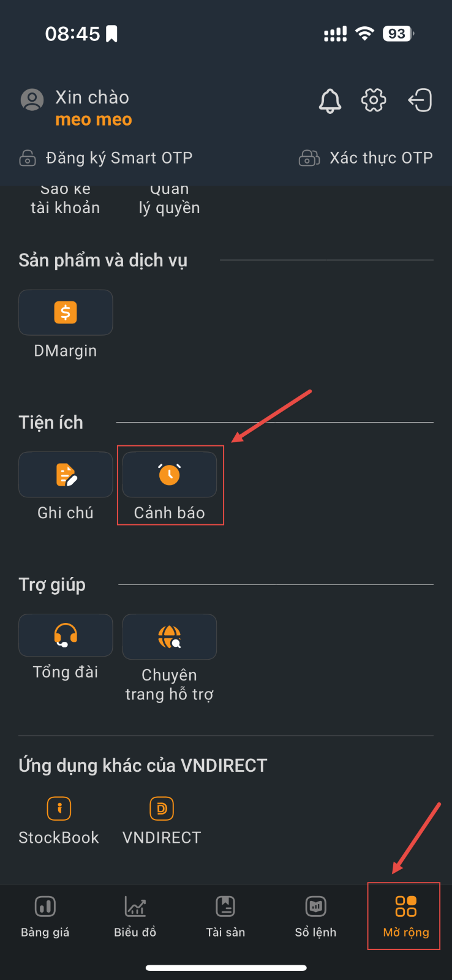Switch to Bảng giá tab

click(45, 917)
